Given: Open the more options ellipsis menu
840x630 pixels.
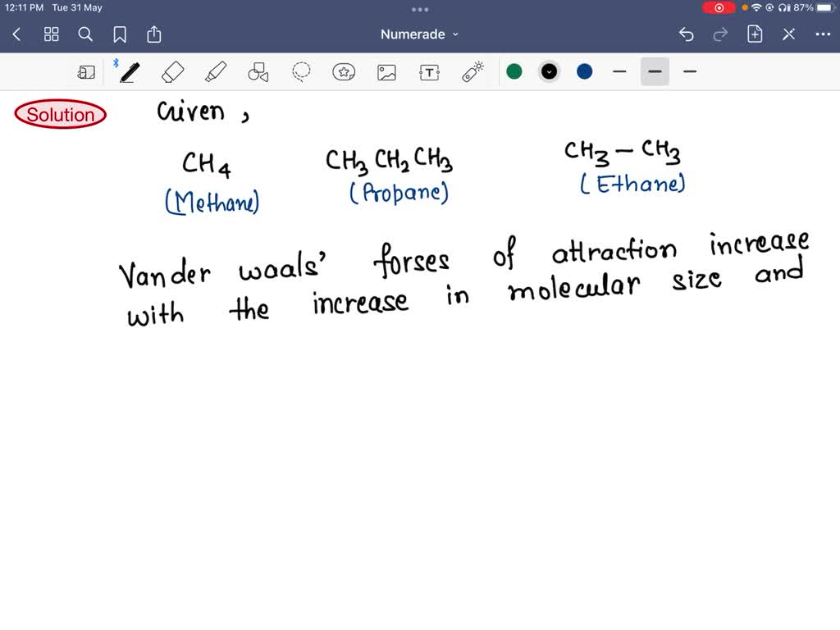Looking at the screenshot, I should pyautogui.click(x=824, y=34).
